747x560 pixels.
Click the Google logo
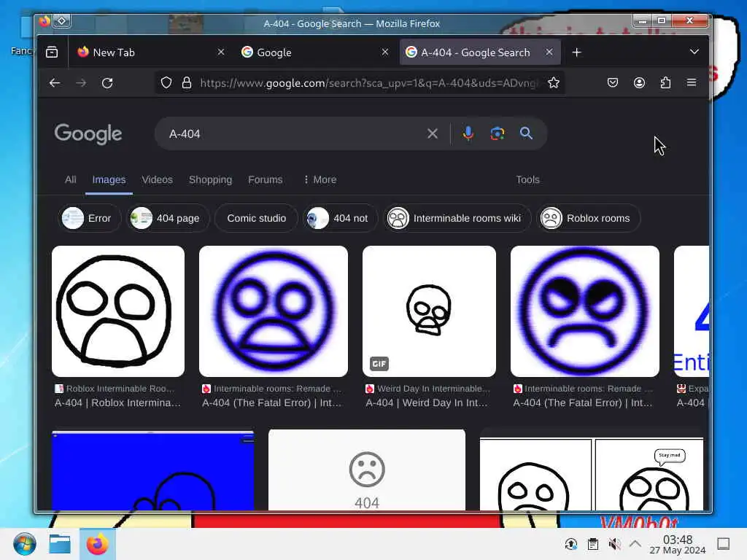pos(88,134)
